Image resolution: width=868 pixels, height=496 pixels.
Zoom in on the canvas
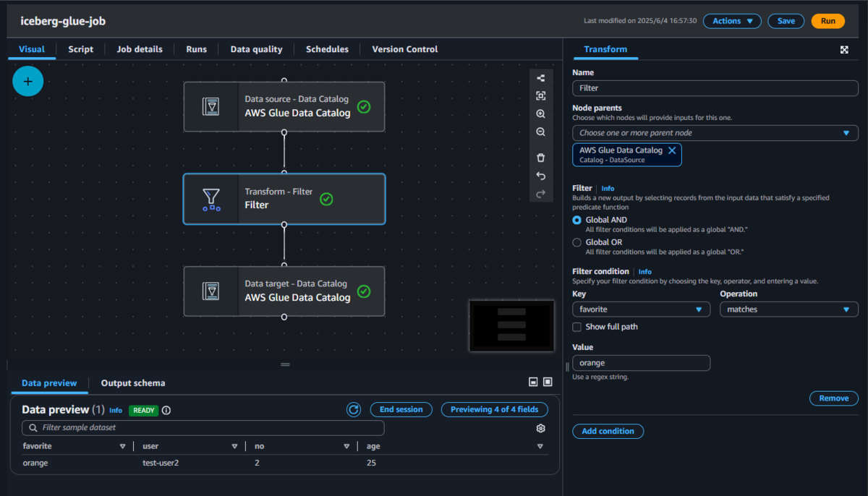click(540, 114)
